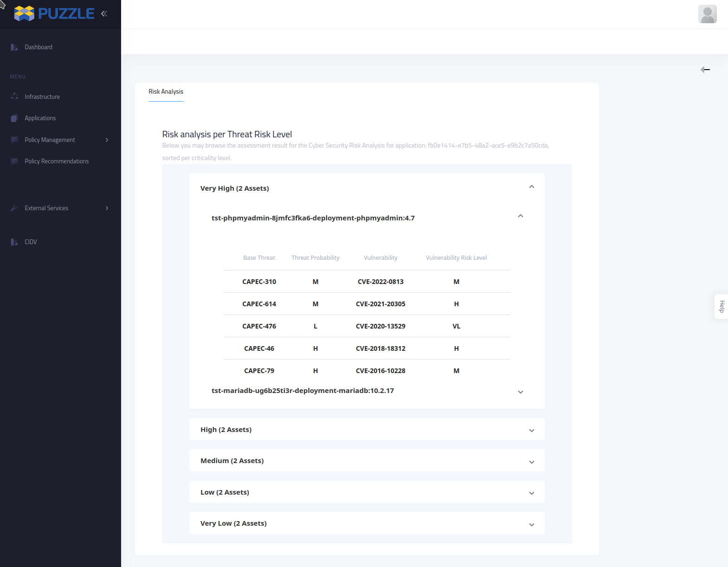Image resolution: width=728 pixels, height=567 pixels.
Task: Click the Policy Management sidebar icon
Action: (14, 140)
